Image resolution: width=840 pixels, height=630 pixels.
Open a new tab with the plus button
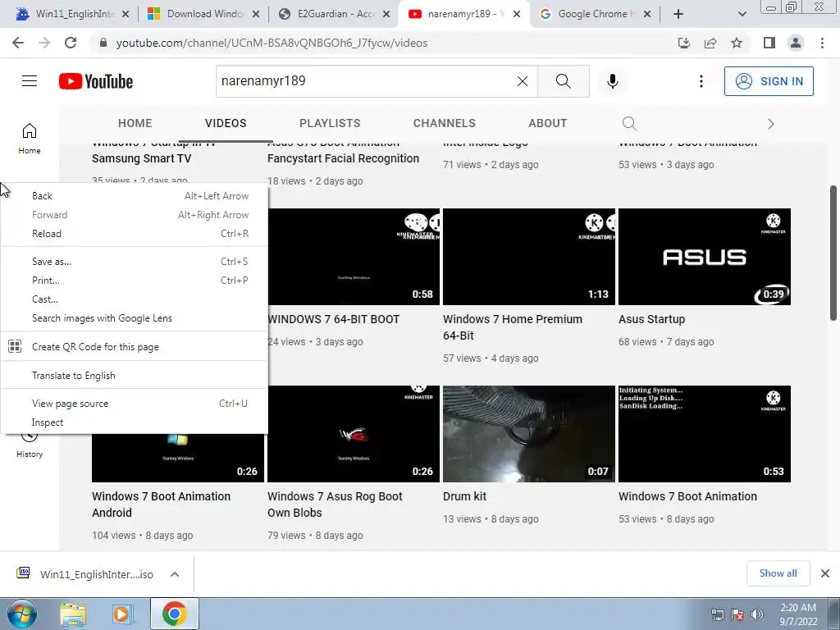(x=678, y=14)
